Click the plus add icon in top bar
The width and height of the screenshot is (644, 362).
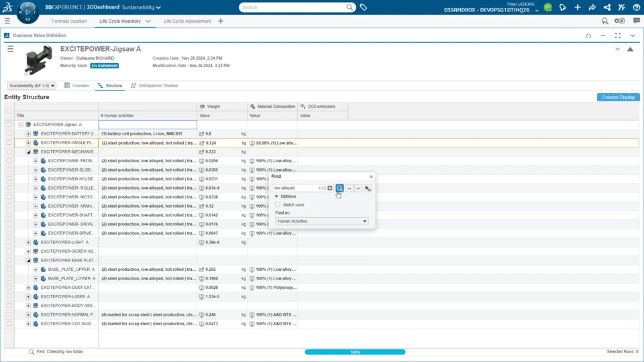click(578, 7)
